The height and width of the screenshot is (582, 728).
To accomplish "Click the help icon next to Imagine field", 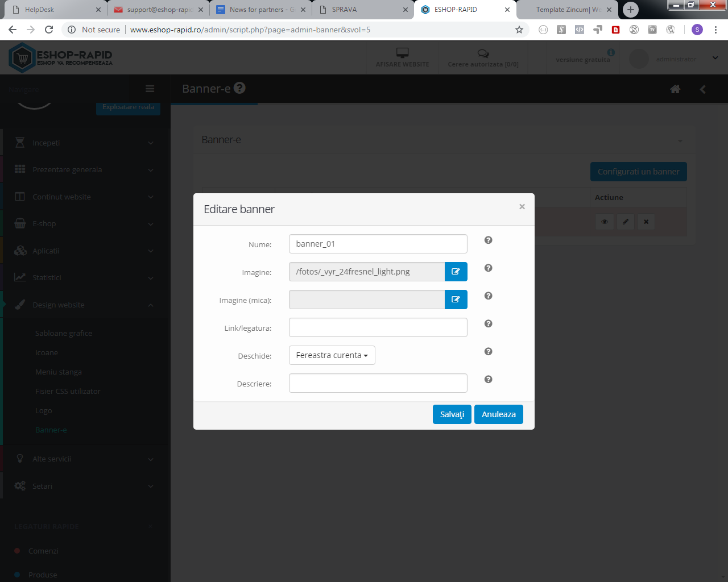I will pyautogui.click(x=488, y=268).
